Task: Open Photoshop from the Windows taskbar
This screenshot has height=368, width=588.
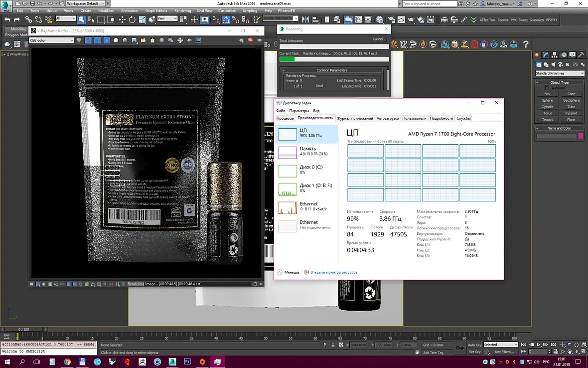Action: (187, 362)
